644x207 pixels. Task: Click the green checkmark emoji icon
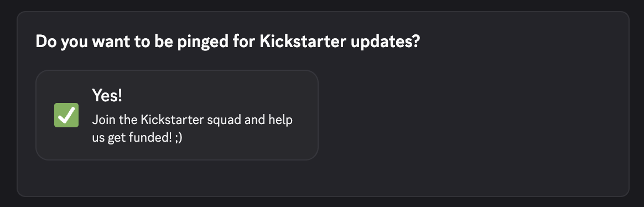click(66, 115)
